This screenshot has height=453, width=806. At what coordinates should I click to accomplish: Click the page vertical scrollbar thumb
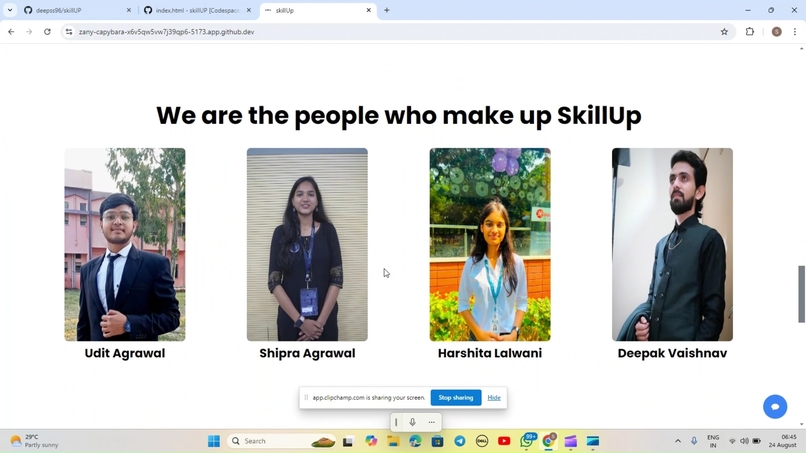[801, 294]
